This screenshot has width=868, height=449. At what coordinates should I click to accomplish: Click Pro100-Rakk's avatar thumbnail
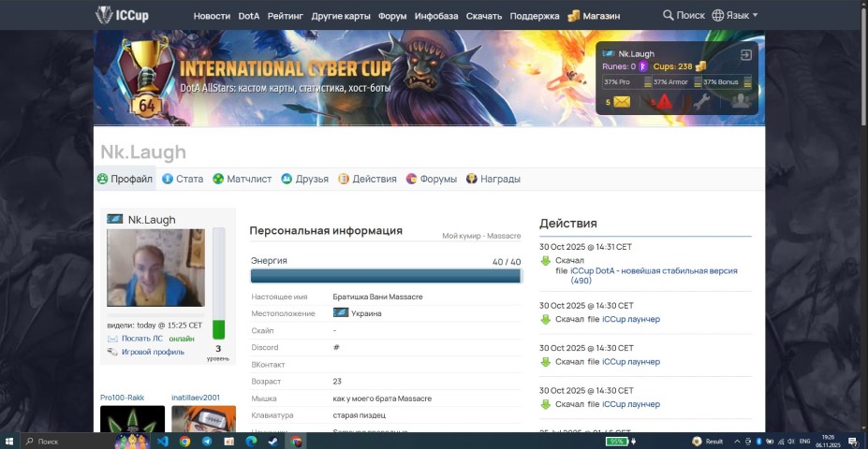132,419
